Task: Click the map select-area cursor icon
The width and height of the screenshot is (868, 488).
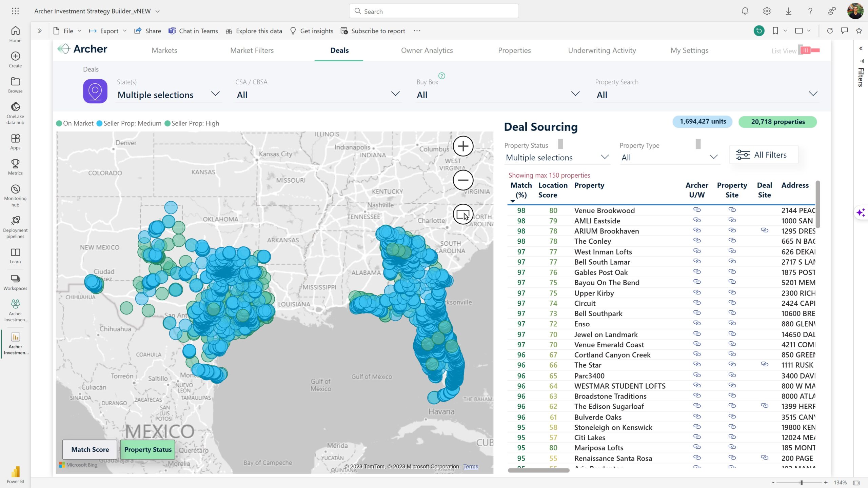Action: (x=463, y=214)
